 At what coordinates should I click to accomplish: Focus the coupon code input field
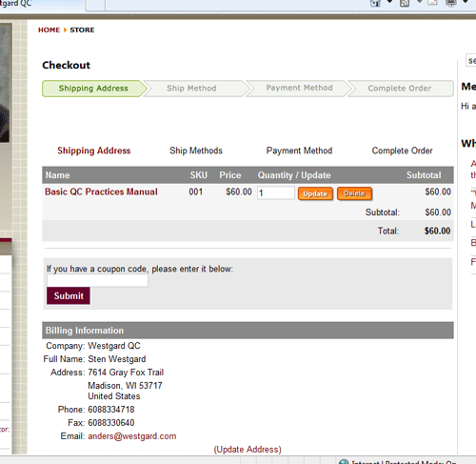[x=97, y=280]
